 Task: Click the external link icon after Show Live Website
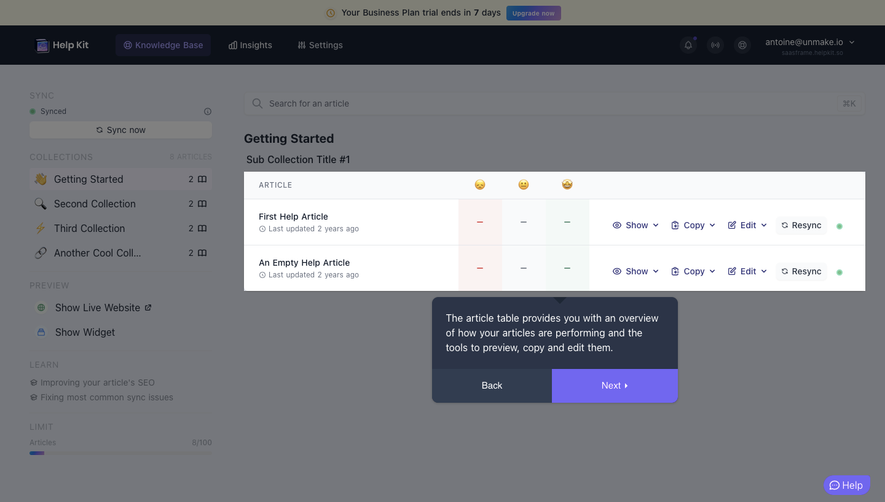click(x=148, y=308)
